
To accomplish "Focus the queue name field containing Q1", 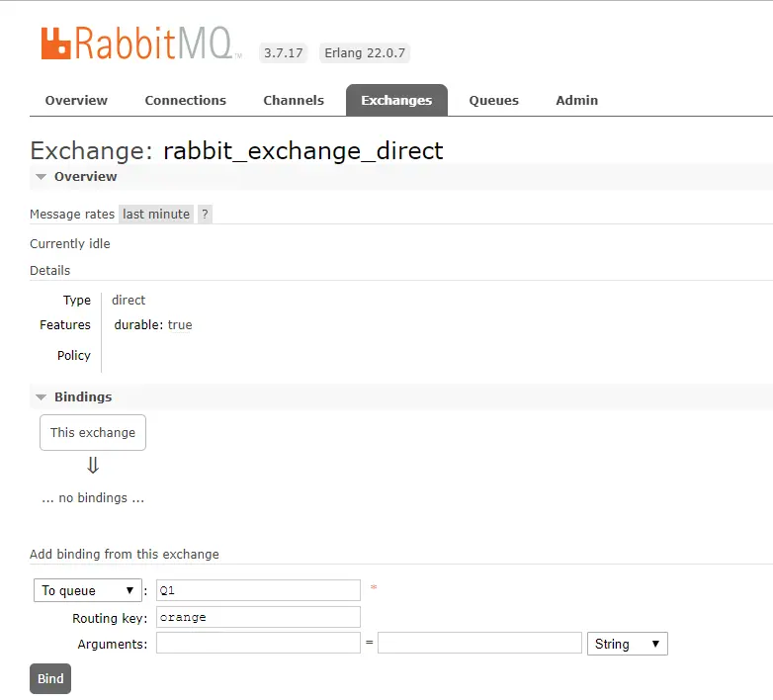I will [x=258, y=590].
